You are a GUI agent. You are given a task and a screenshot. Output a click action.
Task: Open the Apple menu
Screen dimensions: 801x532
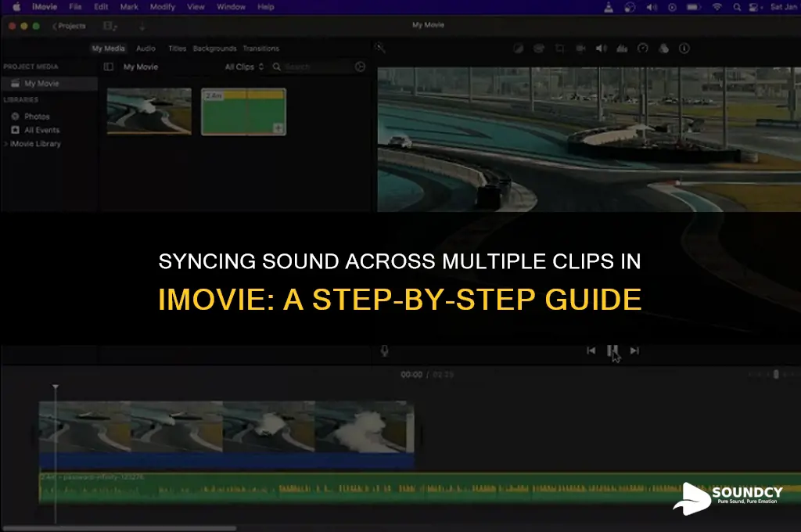pyautogui.click(x=16, y=7)
